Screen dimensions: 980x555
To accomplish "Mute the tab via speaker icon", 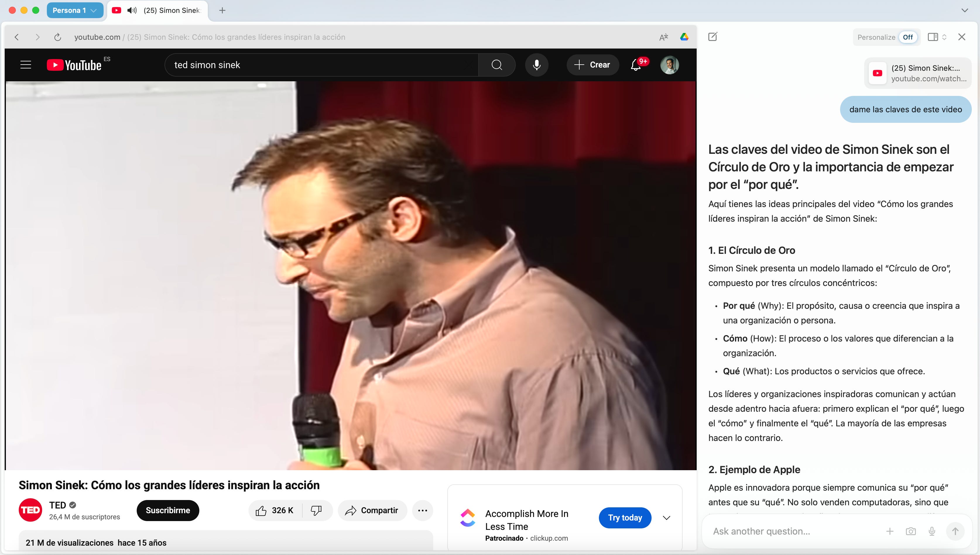I will click(x=132, y=10).
